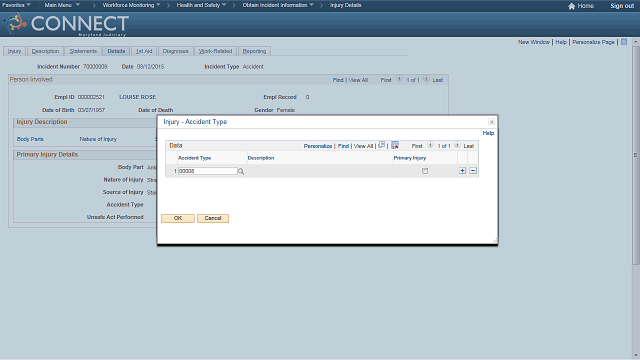Image resolution: width=640 pixels, height=360 pixels.
Task: Sort by the Primary Injury column header
Action: click(x=410, y=158)
